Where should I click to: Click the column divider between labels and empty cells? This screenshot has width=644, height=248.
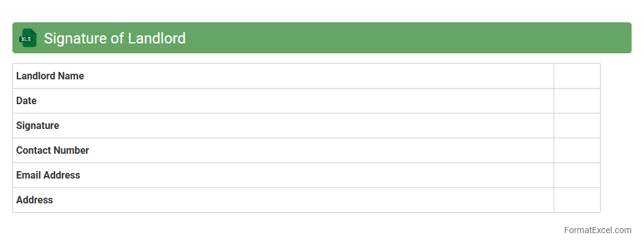[554, 138]
